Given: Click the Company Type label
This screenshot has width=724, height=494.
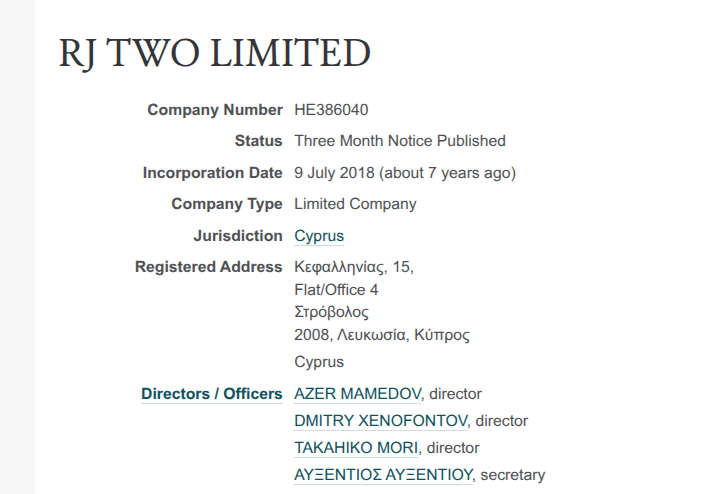Looking at the screenshot, I should pyautogui.click(x=226, y=204).
